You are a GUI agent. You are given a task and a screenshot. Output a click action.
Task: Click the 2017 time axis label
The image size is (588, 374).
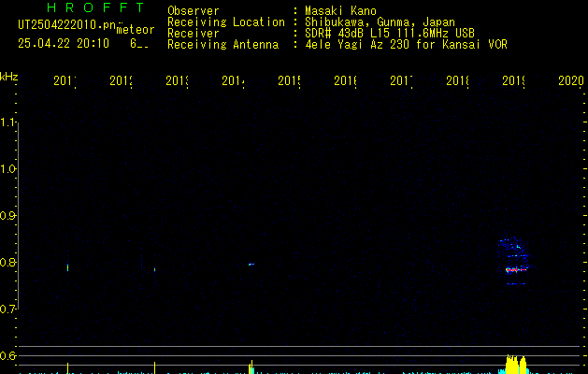pos(401,80)
